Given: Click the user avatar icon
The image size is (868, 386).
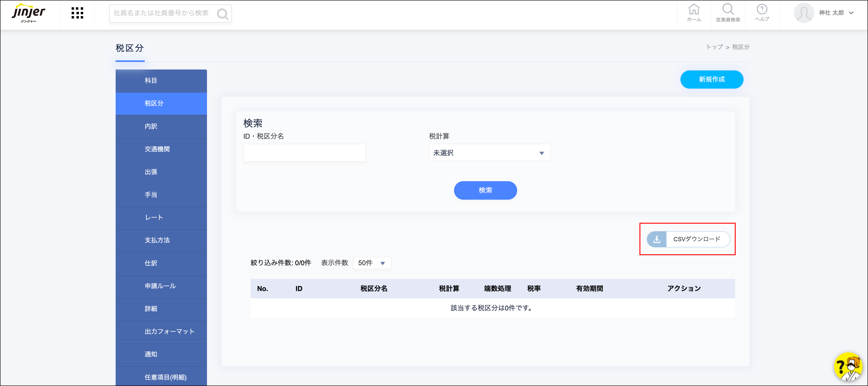Looking at the screenshot, I should point(804,13).
